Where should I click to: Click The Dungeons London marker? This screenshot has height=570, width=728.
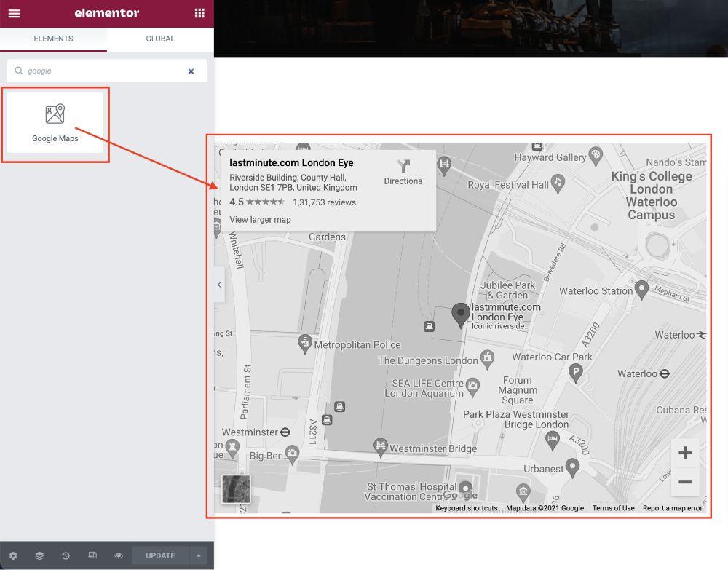tap(487, 360)
